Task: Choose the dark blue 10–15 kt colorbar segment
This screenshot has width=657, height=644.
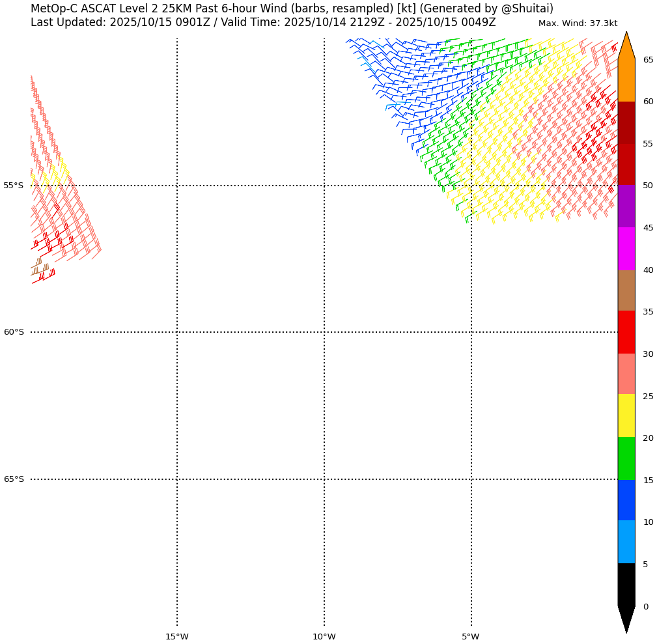Action: coord(626,500)
